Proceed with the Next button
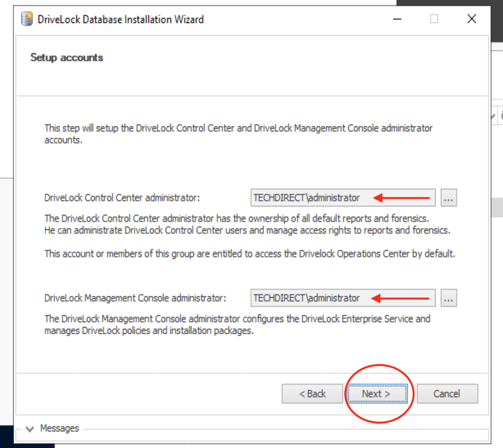503x448 pixels. click(376, 394)
